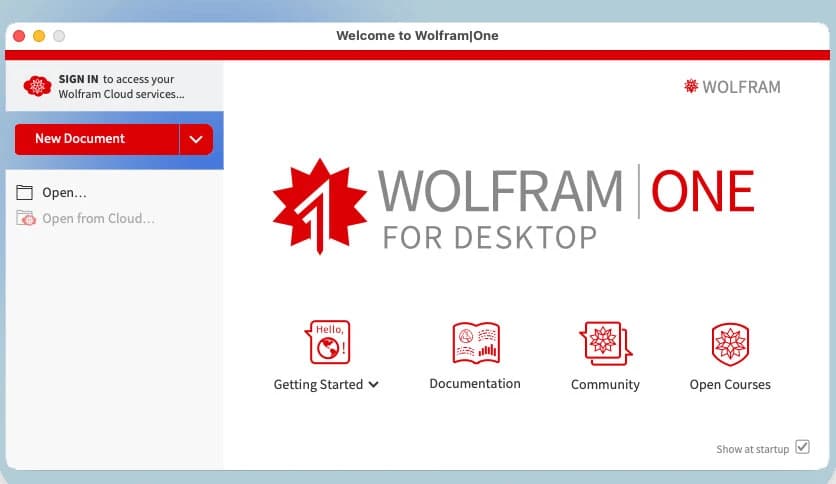Click the large red Wolfram One spikey logo
Viewport: 836px width, 484px height.
313,205
